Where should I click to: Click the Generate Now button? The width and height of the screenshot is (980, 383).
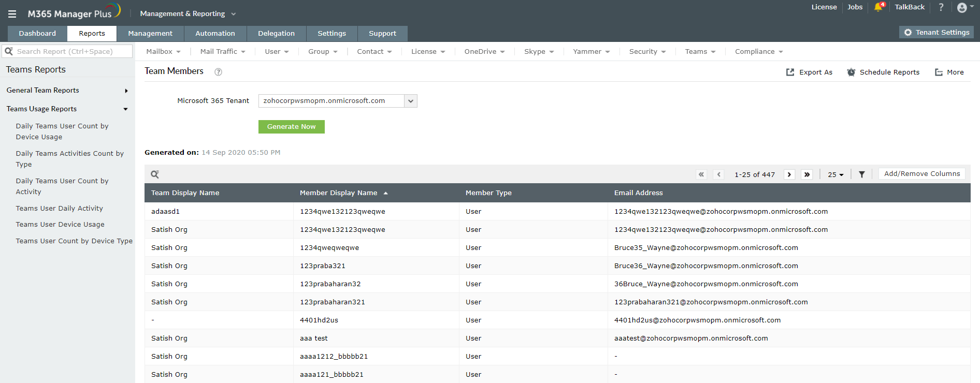pos(291,127)
